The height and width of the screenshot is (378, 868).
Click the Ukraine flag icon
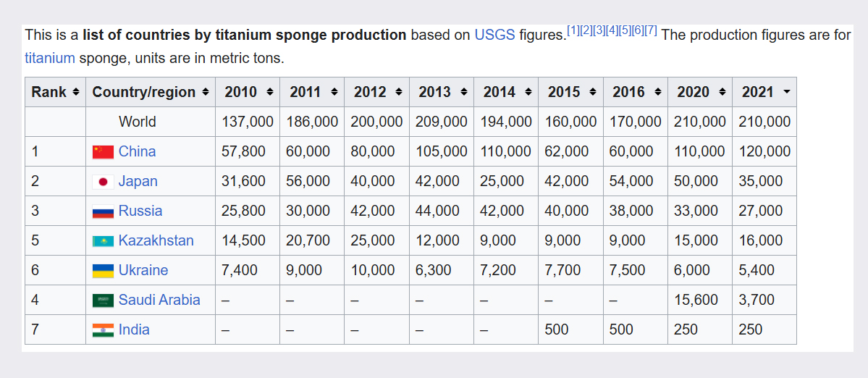point(103,271)
